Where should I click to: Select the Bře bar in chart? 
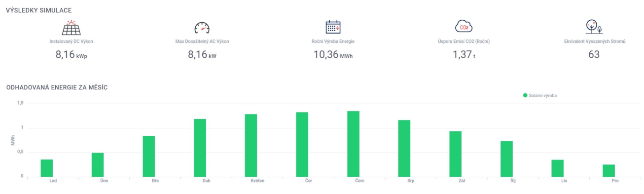click(x=149, y=156)
